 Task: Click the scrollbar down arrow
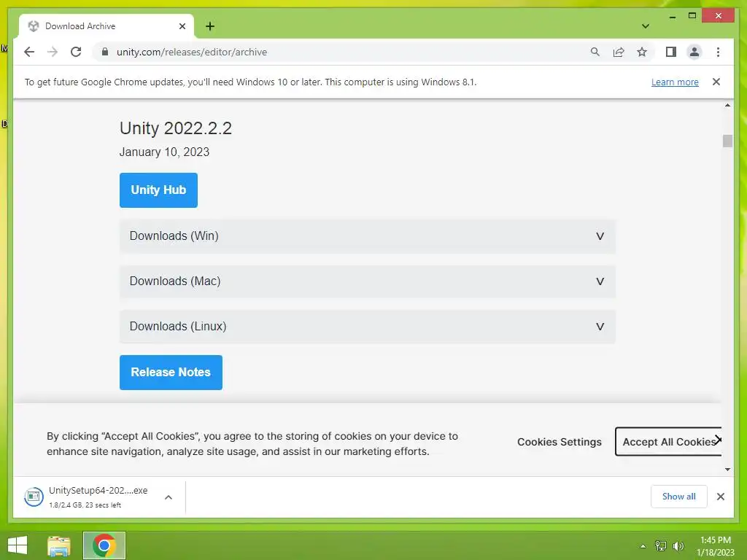[727, 470]
